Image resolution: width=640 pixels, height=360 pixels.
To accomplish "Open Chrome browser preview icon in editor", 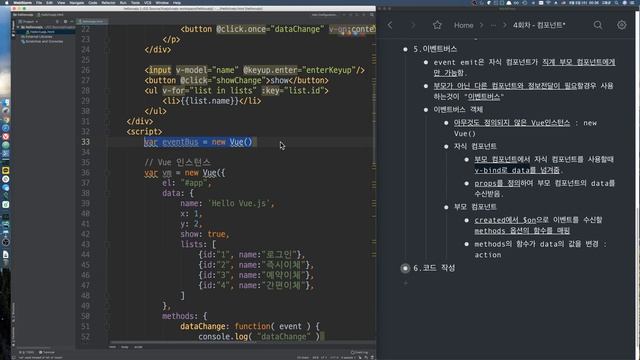I will coord(343,34).
